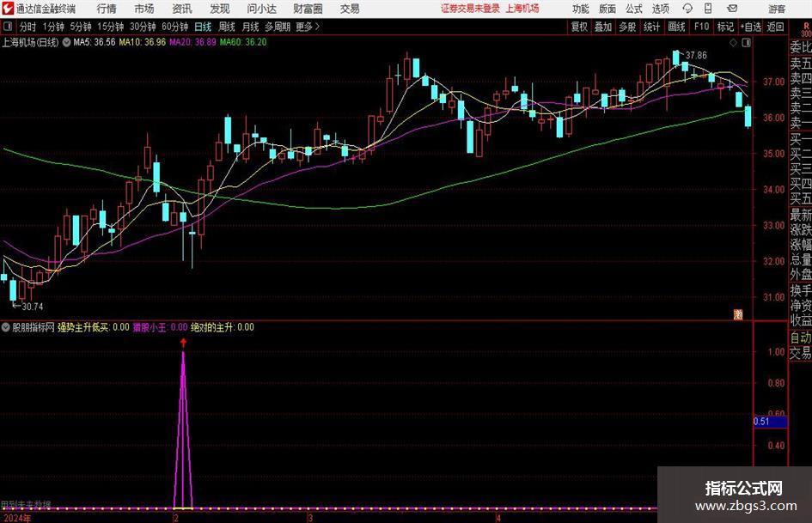The width and height of the screenshot is (812, 523).
Task: Click the 37.86 high price label
Action: coord(696,55)
